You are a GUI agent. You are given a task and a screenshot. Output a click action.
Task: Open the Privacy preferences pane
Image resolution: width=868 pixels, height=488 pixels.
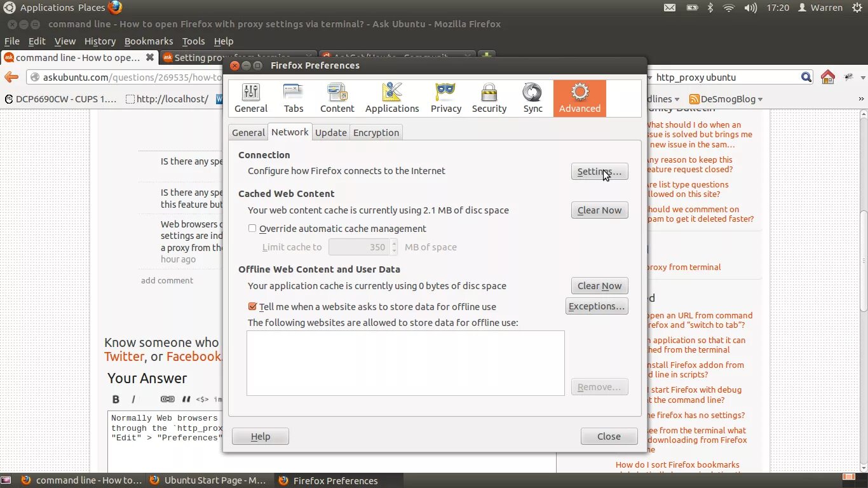[x=446, y=98]
